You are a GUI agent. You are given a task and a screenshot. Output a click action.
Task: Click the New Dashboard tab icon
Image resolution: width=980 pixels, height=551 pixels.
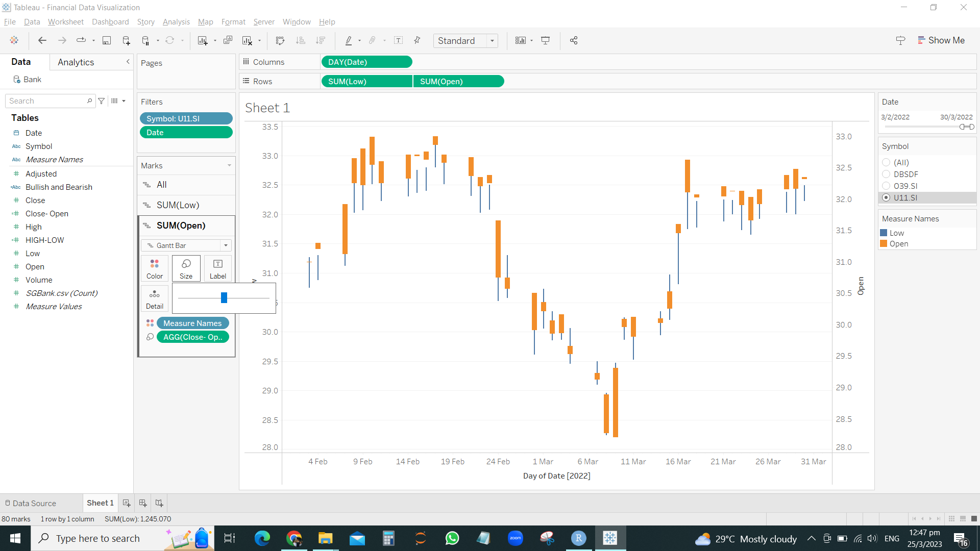coord(143,503)
